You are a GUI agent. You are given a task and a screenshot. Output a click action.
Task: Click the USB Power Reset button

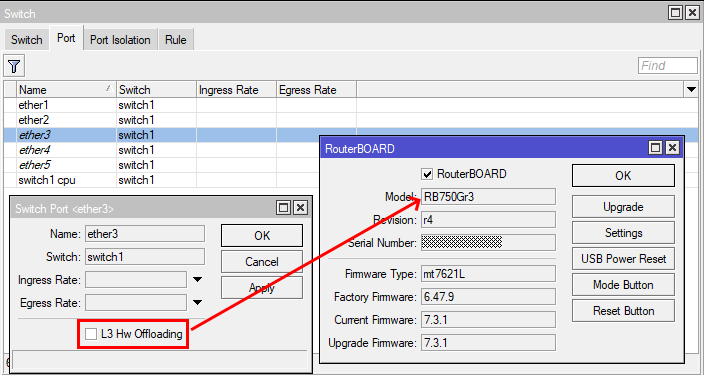(623, 259)
